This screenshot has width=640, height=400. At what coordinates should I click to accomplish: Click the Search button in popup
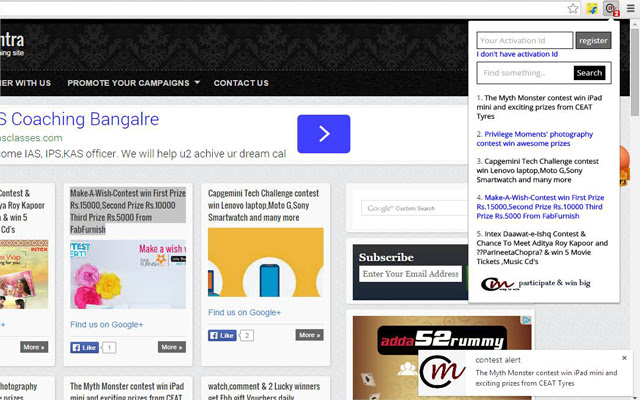589,73
